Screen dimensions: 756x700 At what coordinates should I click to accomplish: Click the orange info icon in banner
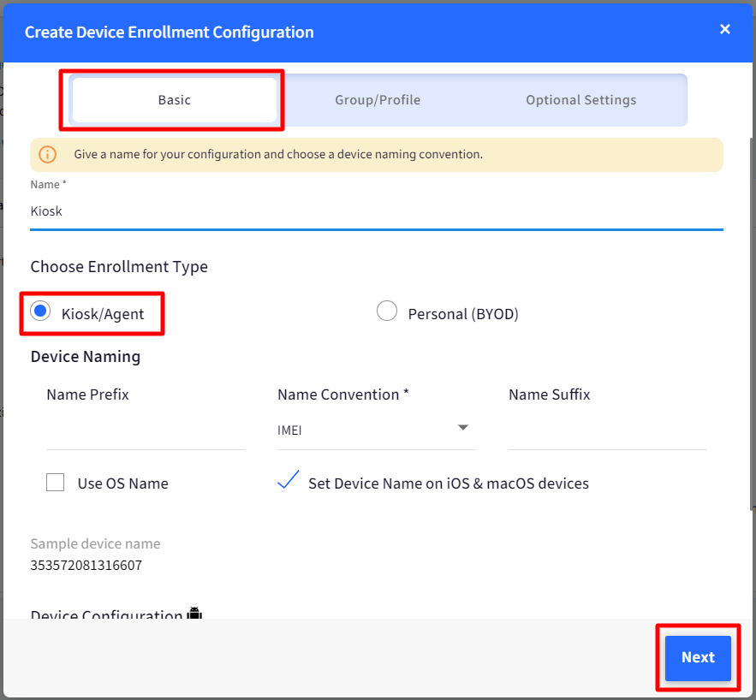(47, 155)
